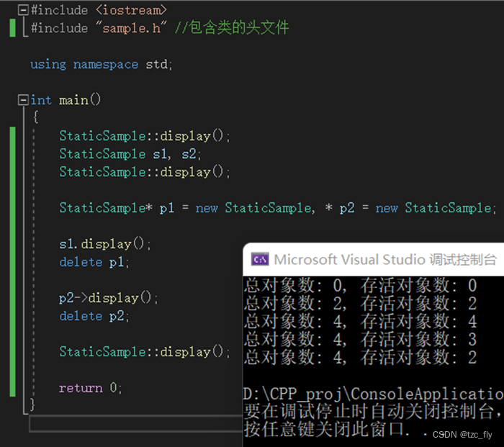Image resolution: width=504 pixels, height=447 pixels.
Task: Click the s1.display() call
Action: coord(105,244)
